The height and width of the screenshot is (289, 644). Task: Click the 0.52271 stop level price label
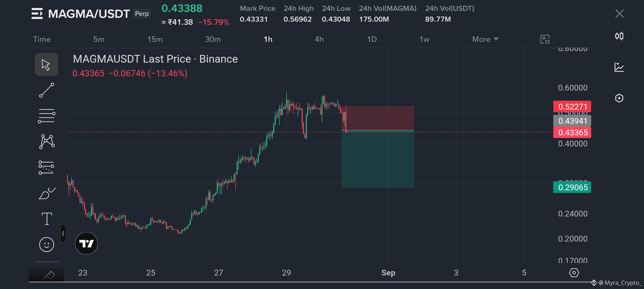point(572,106)
